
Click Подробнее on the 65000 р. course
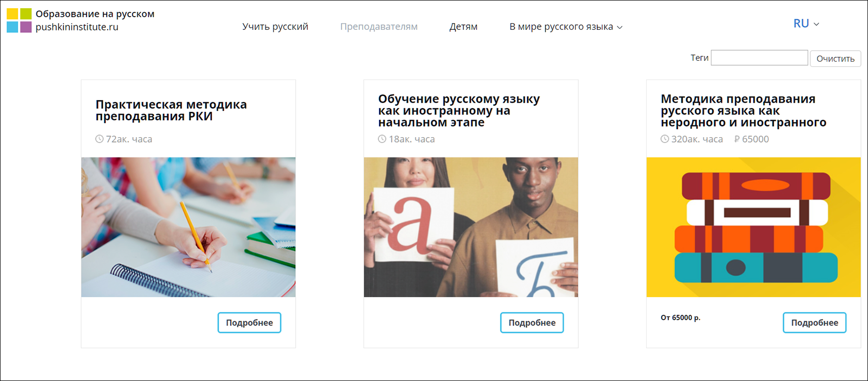point(814,323)
